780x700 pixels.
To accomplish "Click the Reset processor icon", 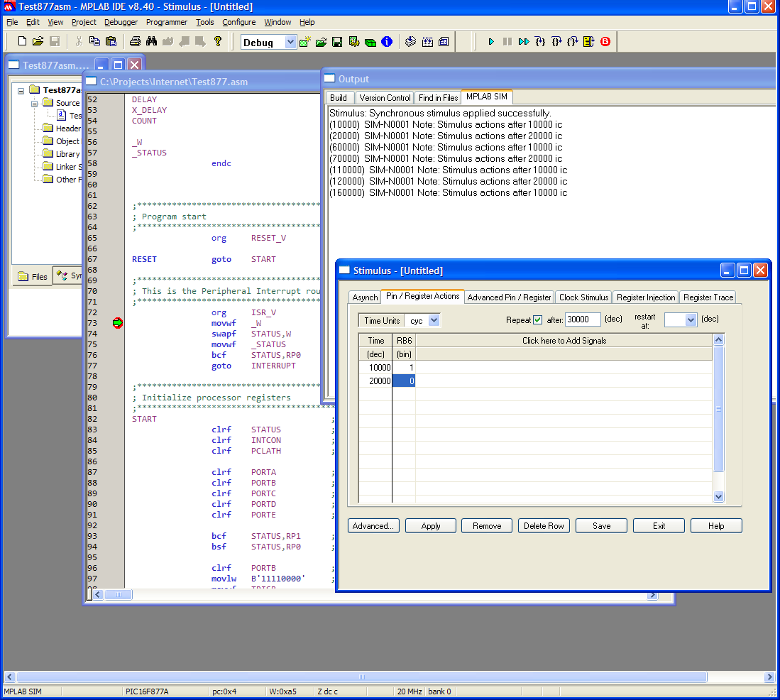I will (589, 42).
